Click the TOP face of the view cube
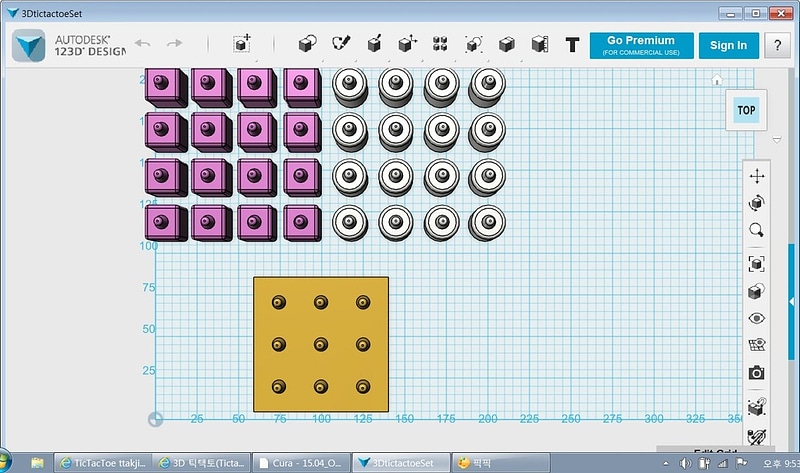 tap(746, 110)
